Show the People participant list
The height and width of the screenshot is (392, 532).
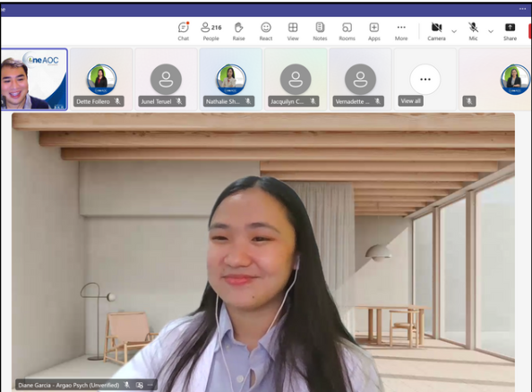point(211,31)
